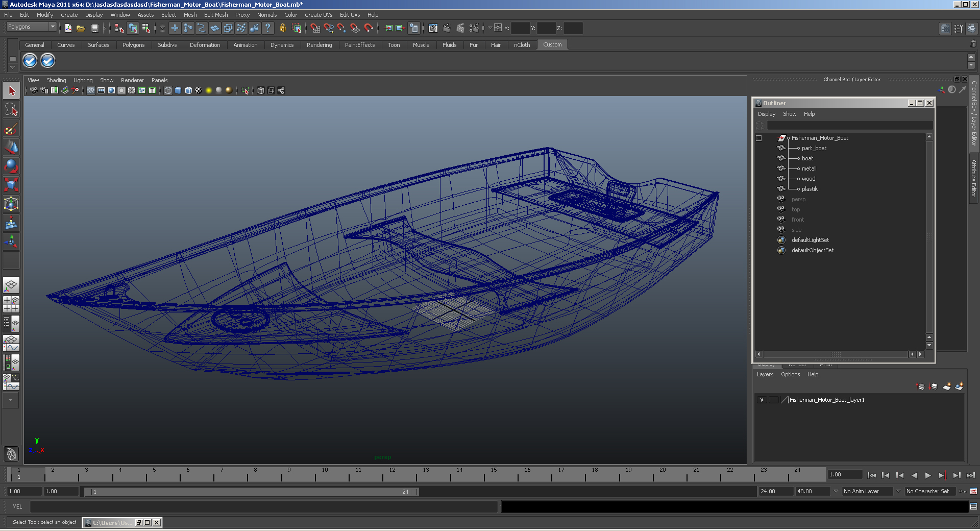Expand the selection mask arrow in status line
The width and height of the screenshot is (980, 531).
coord(162,28)
